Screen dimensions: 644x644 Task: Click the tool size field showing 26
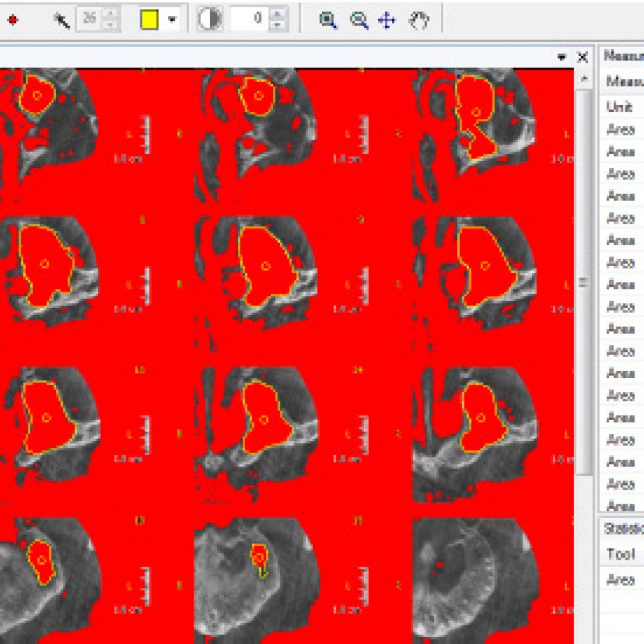coord(89,18)
